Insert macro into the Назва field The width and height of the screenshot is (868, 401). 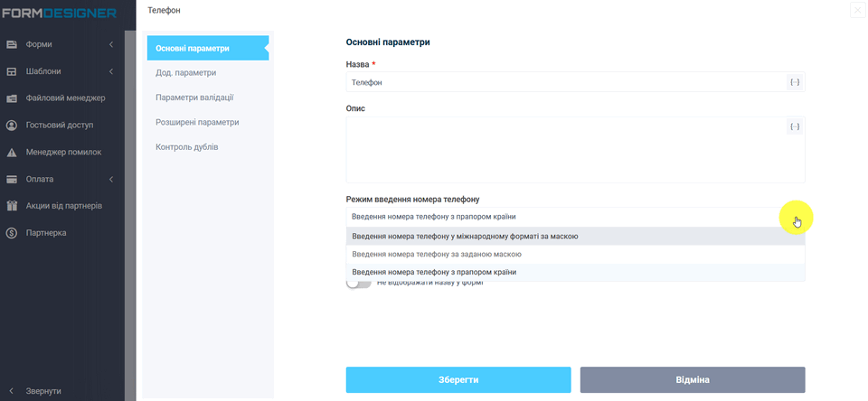click(794, 82)
